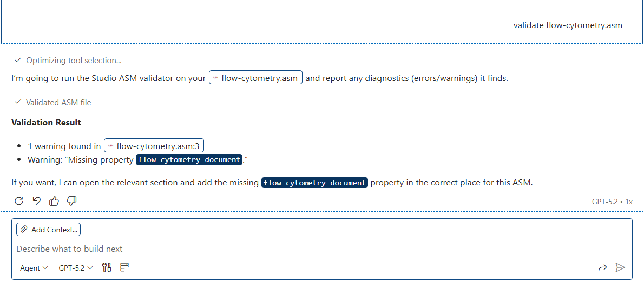Expand the Agent mode dropdown
Image resolution: width=644 pixels, height=282 pixels.
pos(34,268)
